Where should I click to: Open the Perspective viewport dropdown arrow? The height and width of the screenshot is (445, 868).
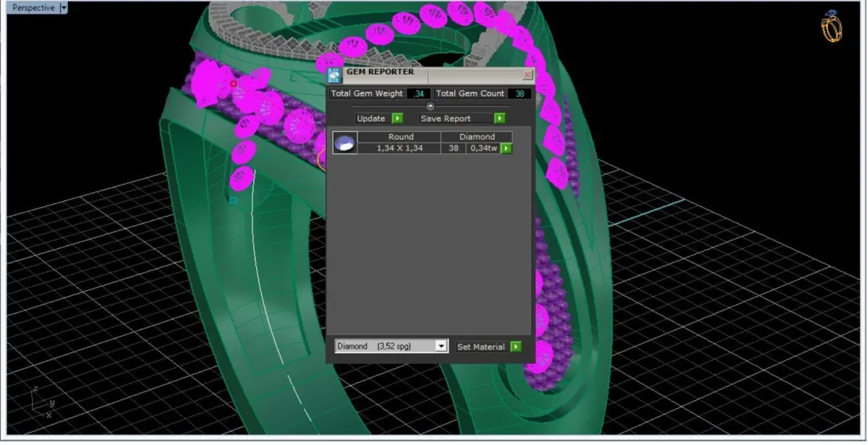click(63, 8)
